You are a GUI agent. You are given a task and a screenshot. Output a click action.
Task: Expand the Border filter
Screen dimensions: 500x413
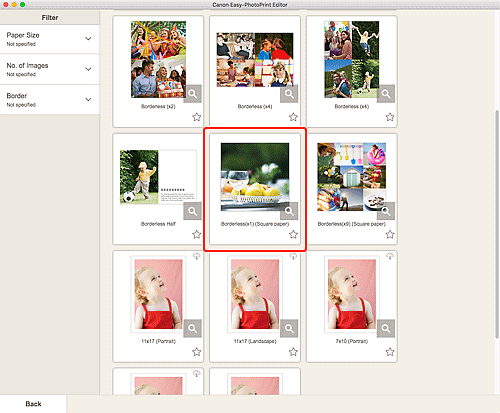50,100
